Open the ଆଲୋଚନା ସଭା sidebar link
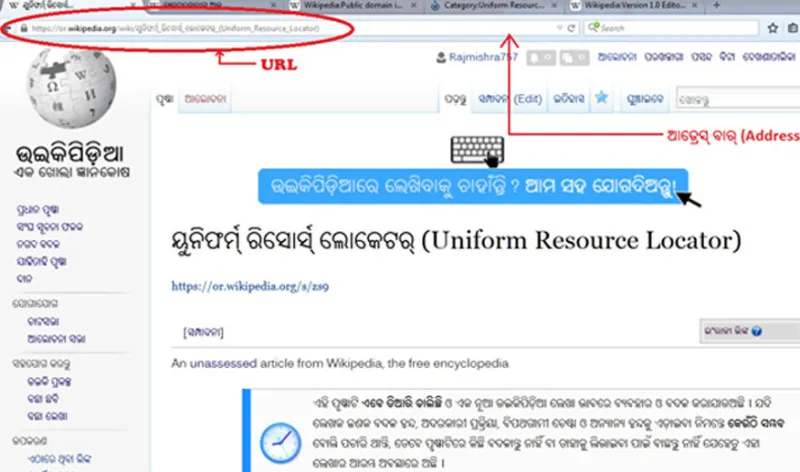 pos(56,339)
